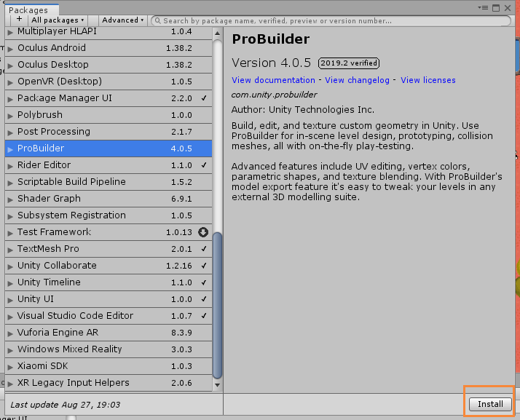Open the Packages window options menu icon

click(x=483, y=7)
